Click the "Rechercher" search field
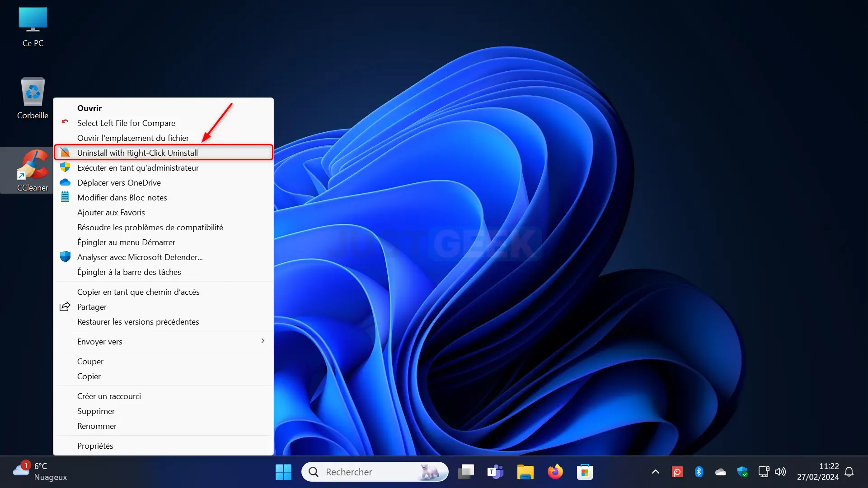 [x=375, y=472]
